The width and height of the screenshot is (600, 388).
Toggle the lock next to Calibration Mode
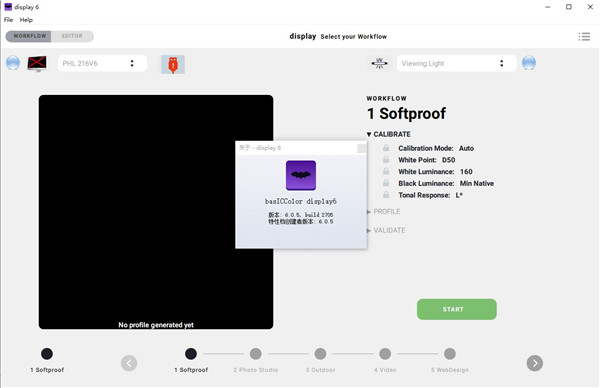click(386, 148)
